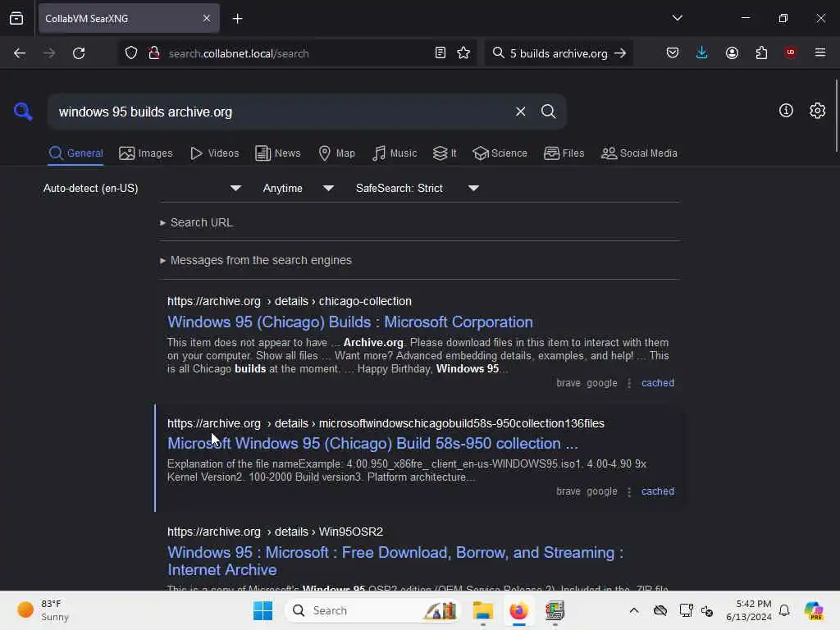Expand the Search URL section
This screenshot has width=840, height=630.
click(197, 222)
